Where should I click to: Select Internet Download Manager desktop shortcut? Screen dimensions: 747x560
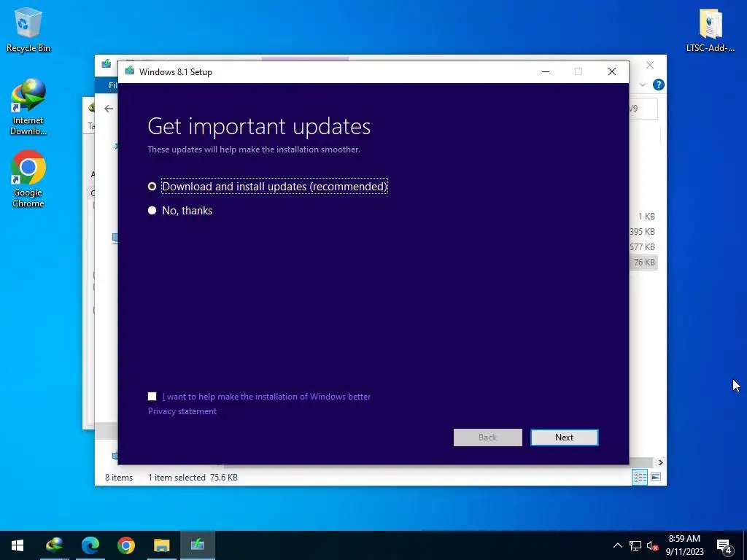point(28,107)
